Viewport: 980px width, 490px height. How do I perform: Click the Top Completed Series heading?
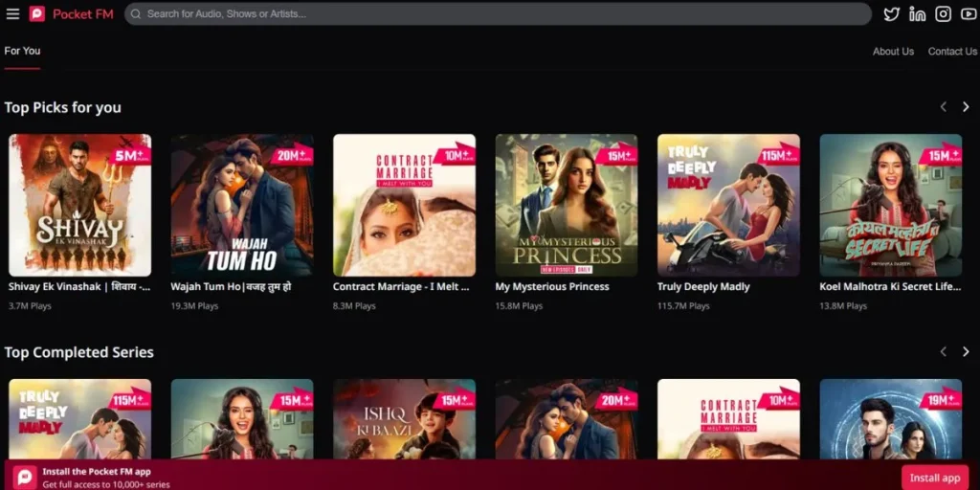click(x=78, y=352)
